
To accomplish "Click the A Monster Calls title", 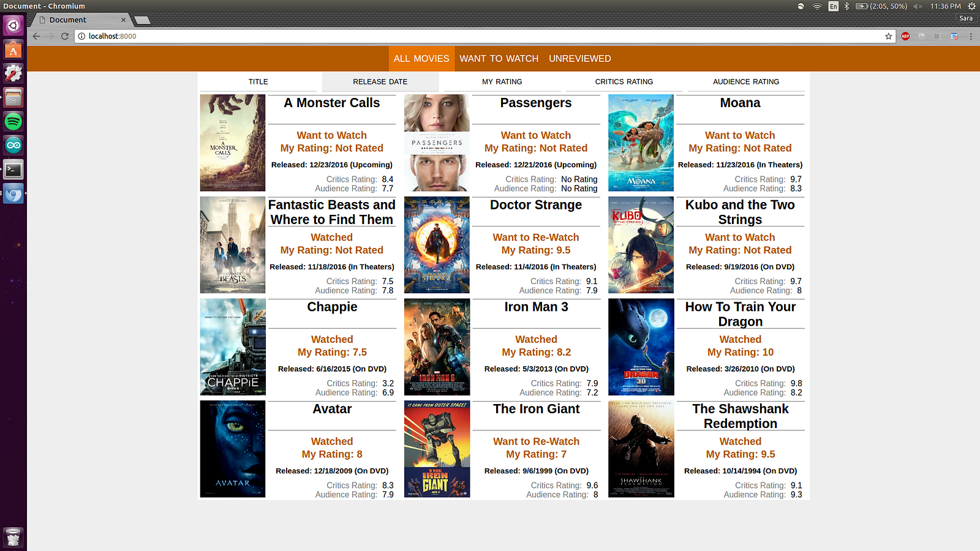I will click(332, 103).
